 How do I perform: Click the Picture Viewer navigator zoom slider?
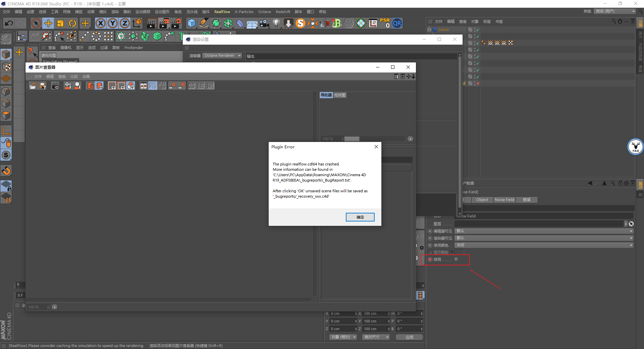tap(374, 139)
